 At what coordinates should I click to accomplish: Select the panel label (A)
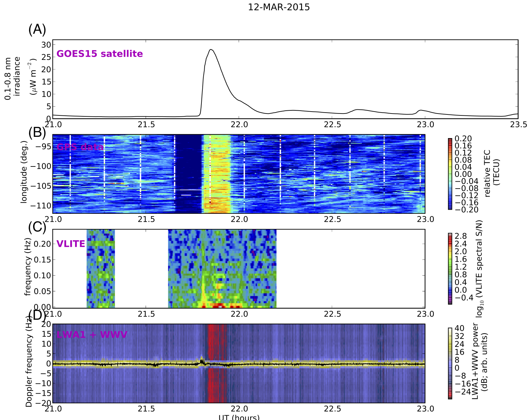click(x=37, y=29)
